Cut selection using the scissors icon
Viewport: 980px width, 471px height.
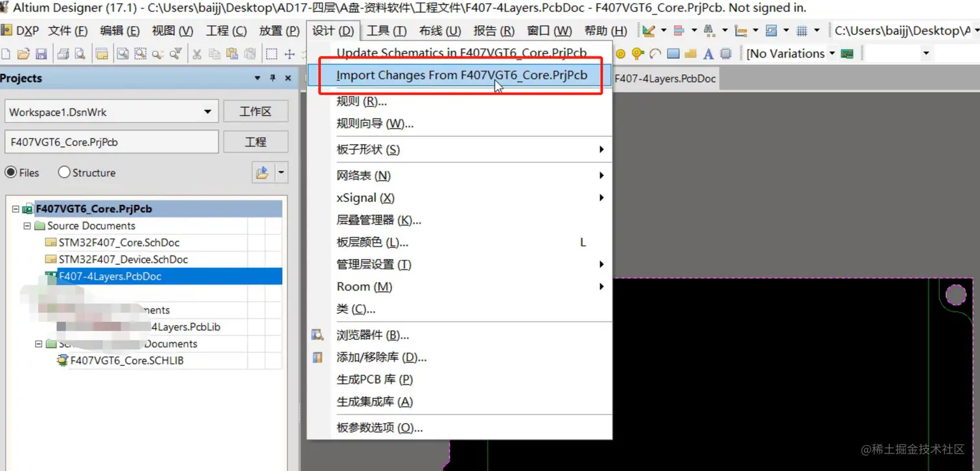(x=197, y=54)
